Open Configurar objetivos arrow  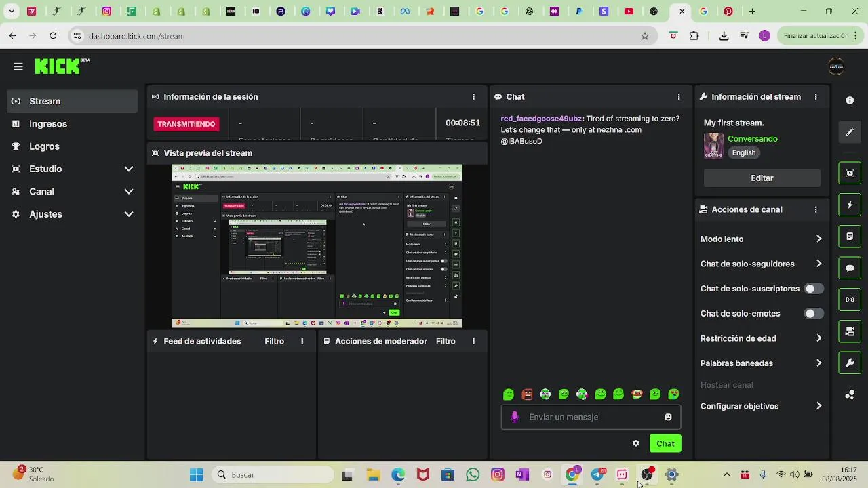(818, 406)
